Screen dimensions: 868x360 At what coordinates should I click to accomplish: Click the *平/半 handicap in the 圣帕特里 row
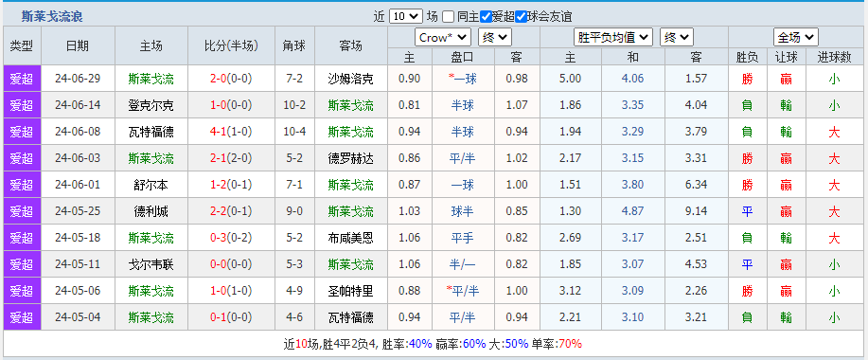click(x=462, y=292)
